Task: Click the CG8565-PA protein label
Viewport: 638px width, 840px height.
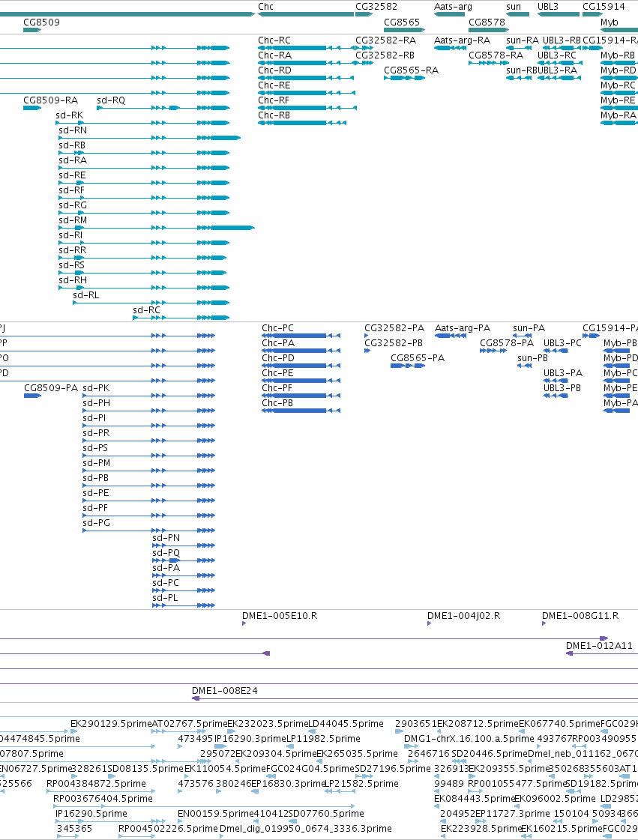Action: 418,358
